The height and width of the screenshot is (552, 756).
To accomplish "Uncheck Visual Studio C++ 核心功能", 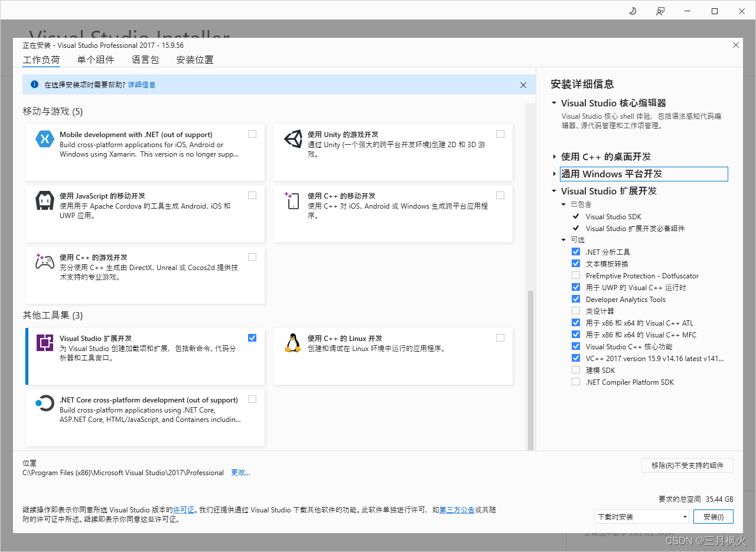I will click(576, 346).
